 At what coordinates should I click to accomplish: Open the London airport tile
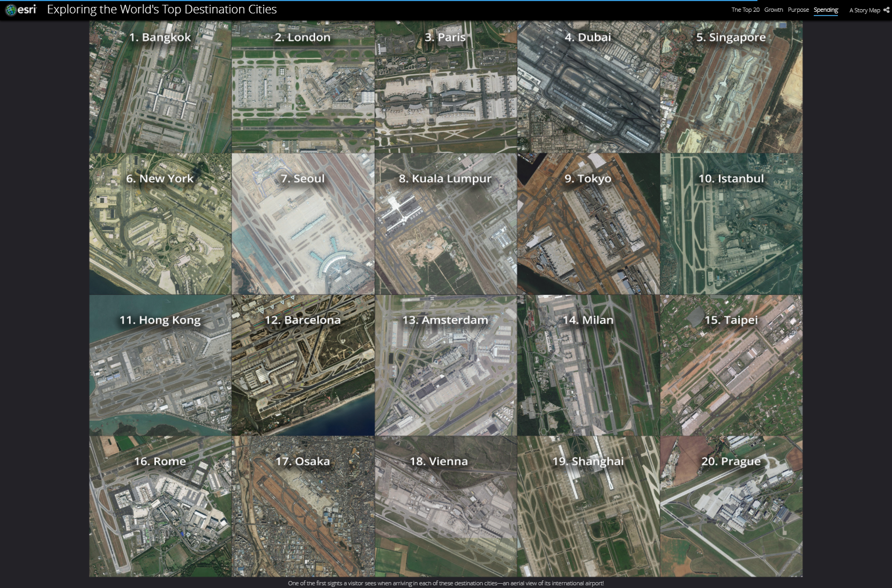click(x=303, y=87)
